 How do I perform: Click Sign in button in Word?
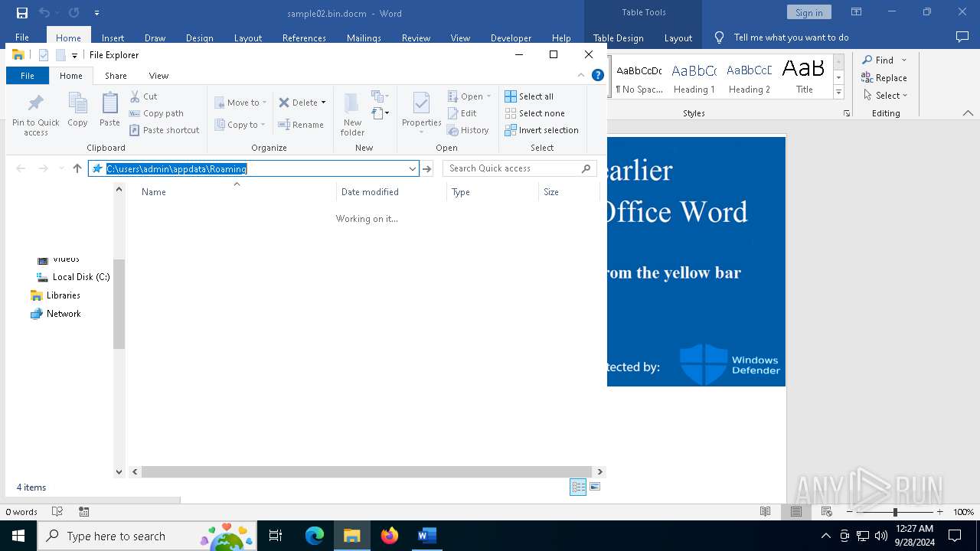tap(808, 12)
